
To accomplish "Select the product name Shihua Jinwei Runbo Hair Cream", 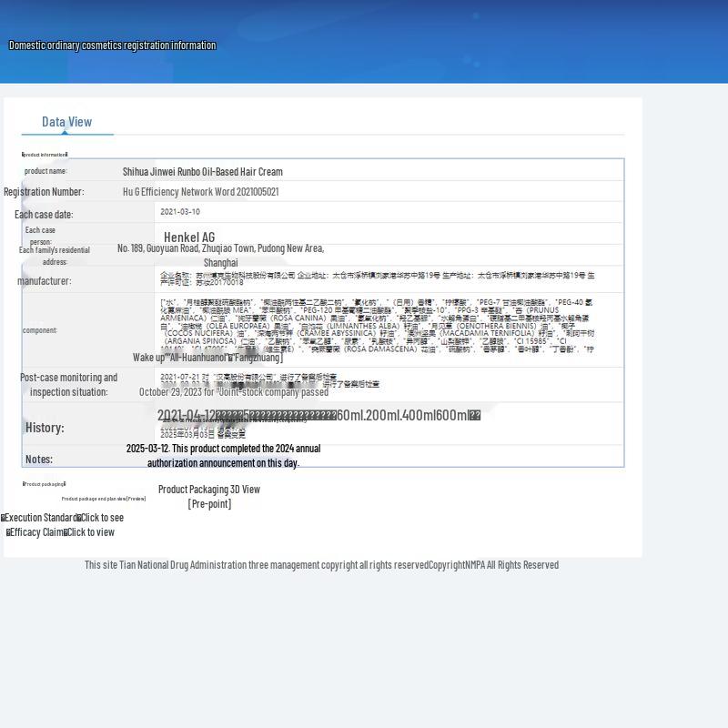I will point(202,172).
